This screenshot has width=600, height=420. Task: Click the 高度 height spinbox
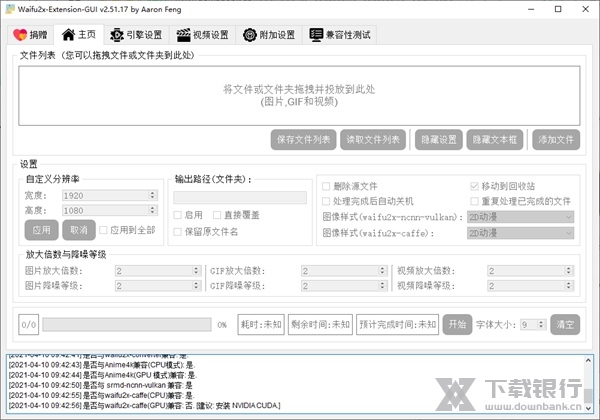point(110,210)
